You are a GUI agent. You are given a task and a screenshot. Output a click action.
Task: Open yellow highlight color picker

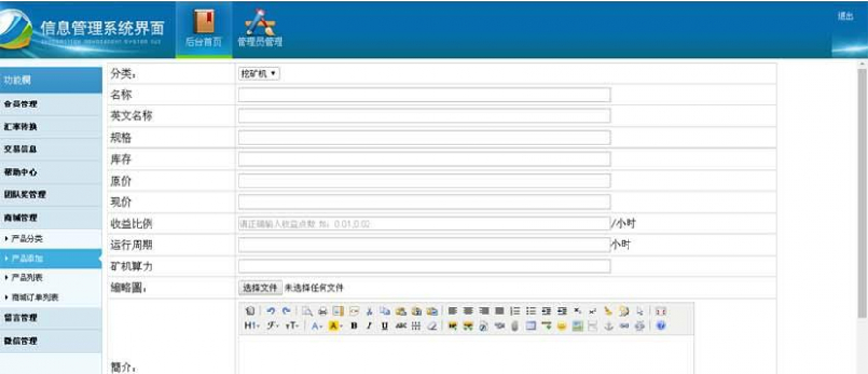pyautogui.click(x=336, y=326)
